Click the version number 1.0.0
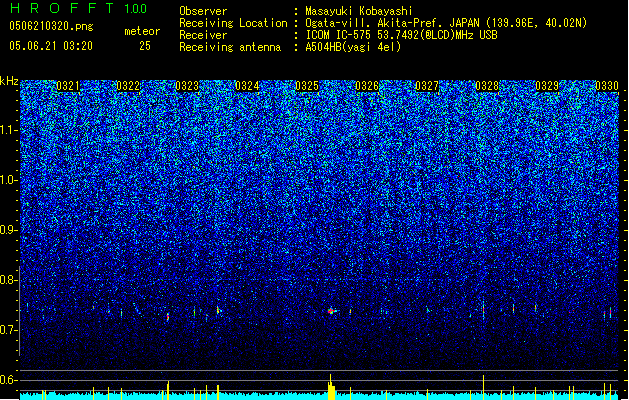Viewport: 629px width, 400px height. click(136, 8)
